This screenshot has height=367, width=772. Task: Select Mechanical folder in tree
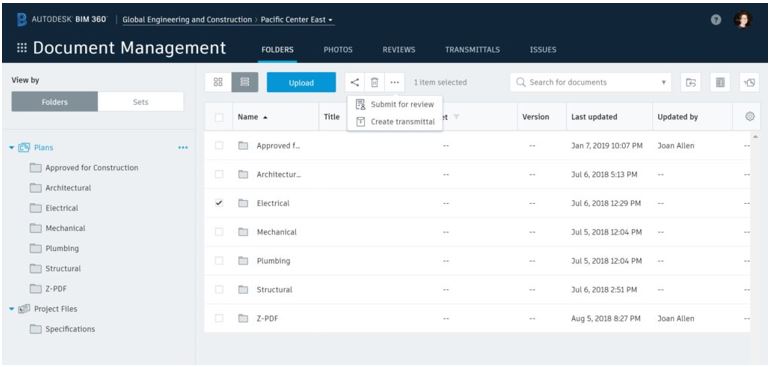pyautogui.click(x=65, y=228)
